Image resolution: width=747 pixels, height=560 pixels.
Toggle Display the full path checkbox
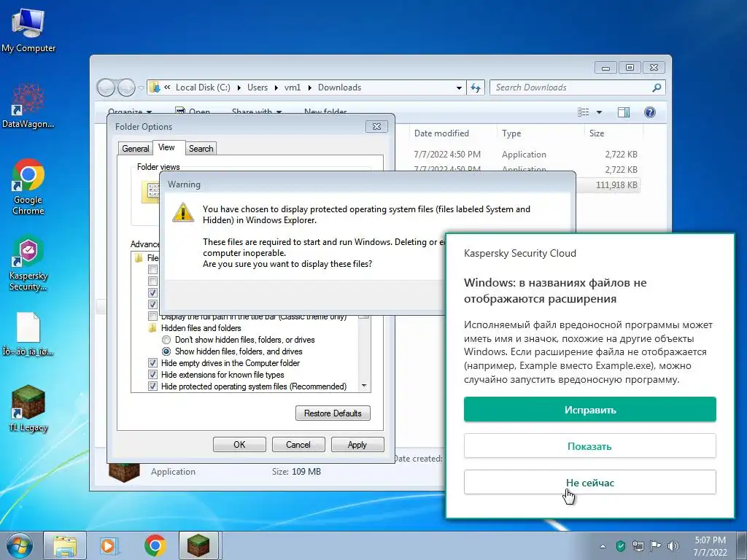(152, 317)
